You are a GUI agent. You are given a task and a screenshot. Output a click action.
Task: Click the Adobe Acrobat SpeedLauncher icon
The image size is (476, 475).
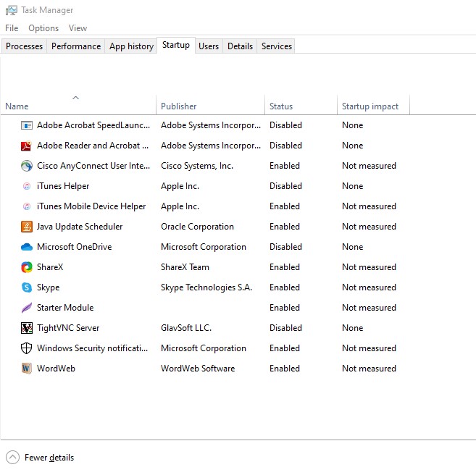pos(27,125)
